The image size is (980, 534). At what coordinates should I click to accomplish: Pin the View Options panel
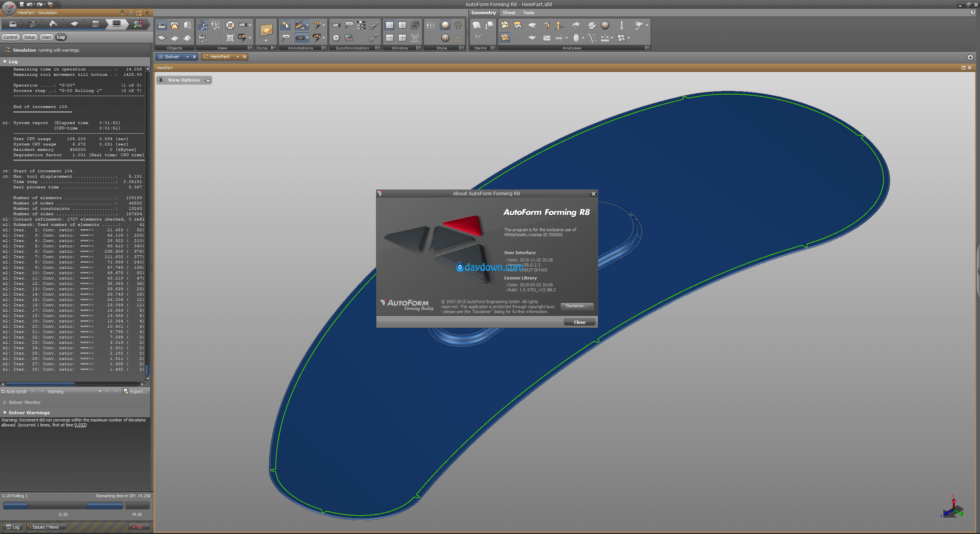208,80
